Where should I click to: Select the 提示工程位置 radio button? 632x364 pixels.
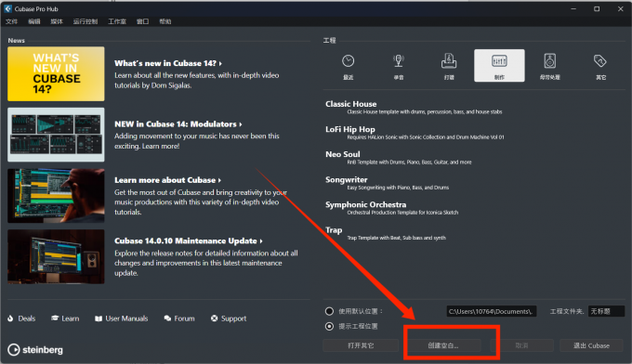329,326
